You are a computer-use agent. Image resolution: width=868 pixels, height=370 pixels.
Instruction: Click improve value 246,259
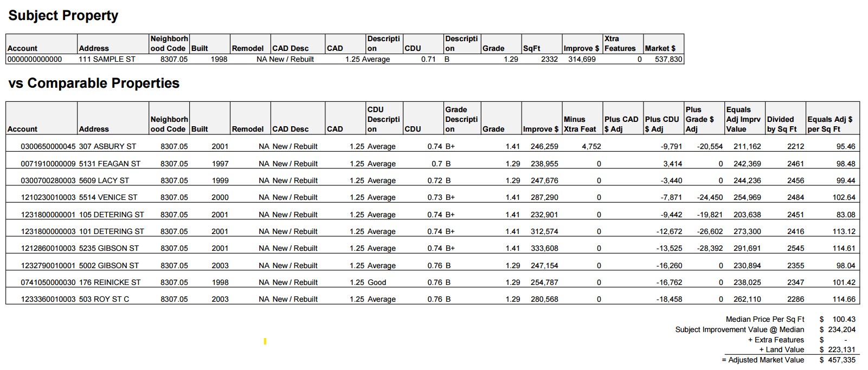click(544, 146)
